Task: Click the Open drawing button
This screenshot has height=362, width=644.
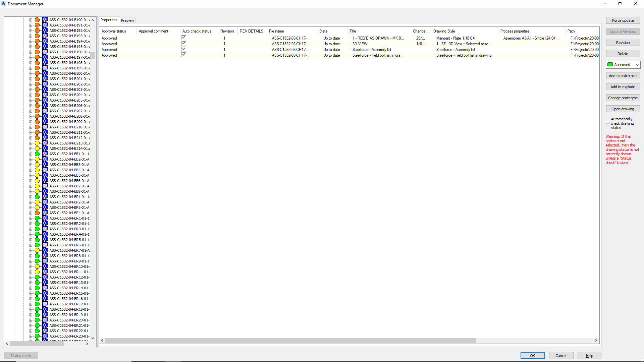Action: tap(623, 109)
